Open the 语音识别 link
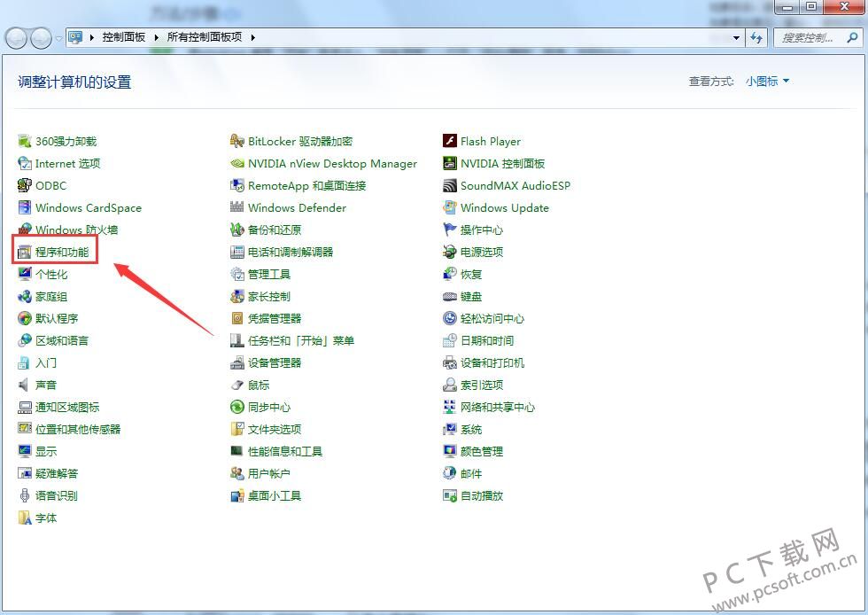 (57, 496)
